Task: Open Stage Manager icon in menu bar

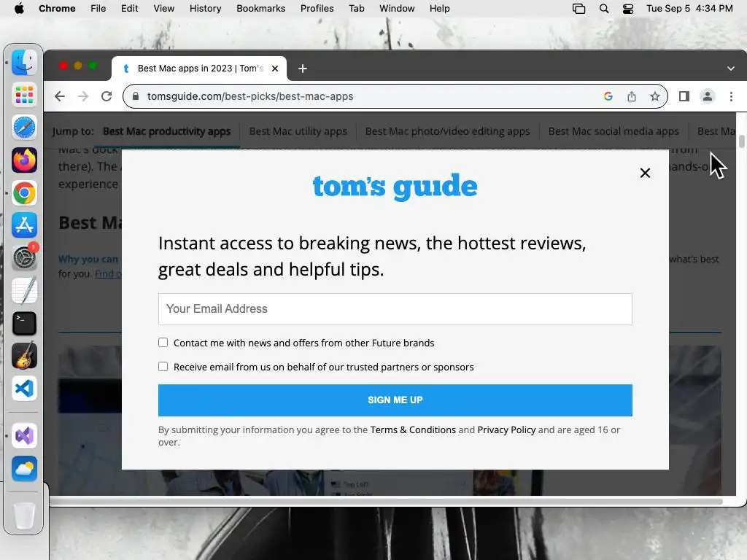Action: pyautogui.click(x=578, y=9)
